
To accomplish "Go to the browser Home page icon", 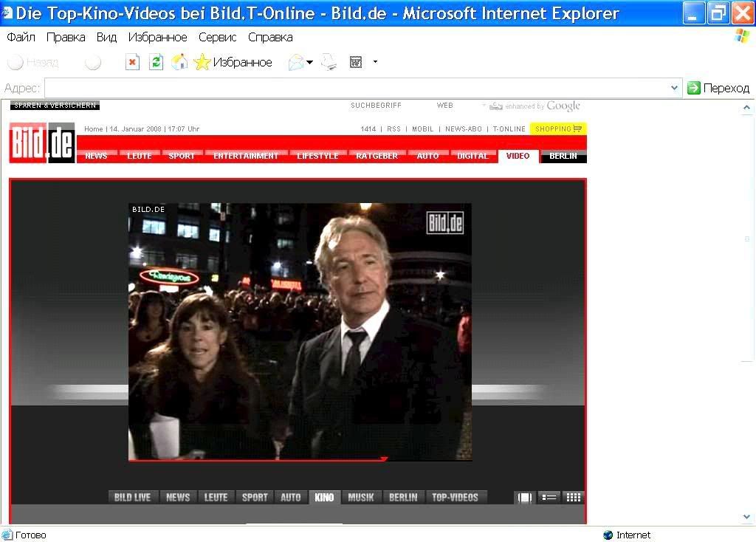I will [179, 62].
